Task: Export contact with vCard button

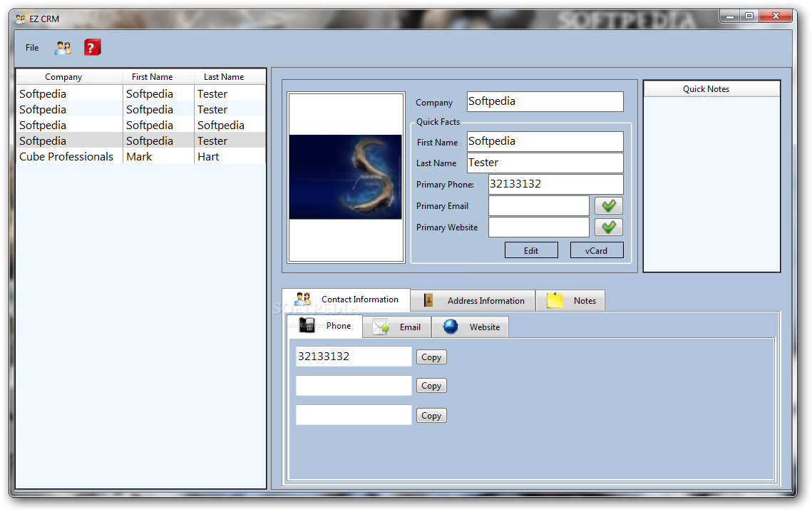Action: [597, 250]
